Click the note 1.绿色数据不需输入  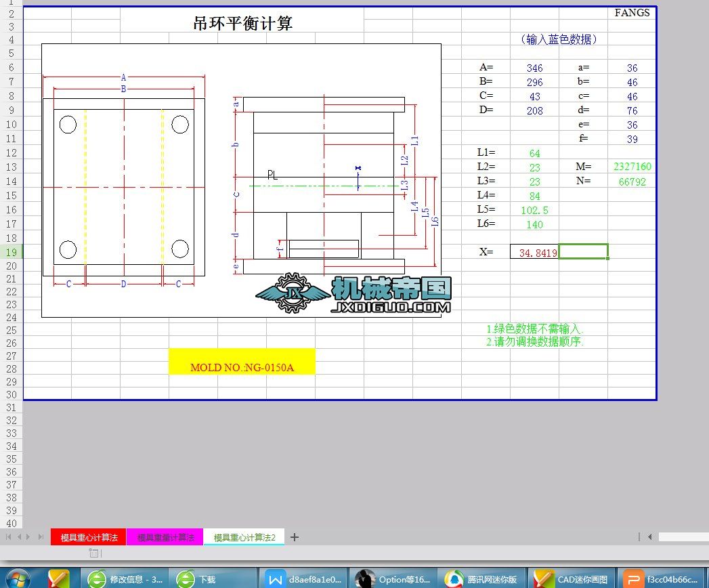click(x=534, y=329)
